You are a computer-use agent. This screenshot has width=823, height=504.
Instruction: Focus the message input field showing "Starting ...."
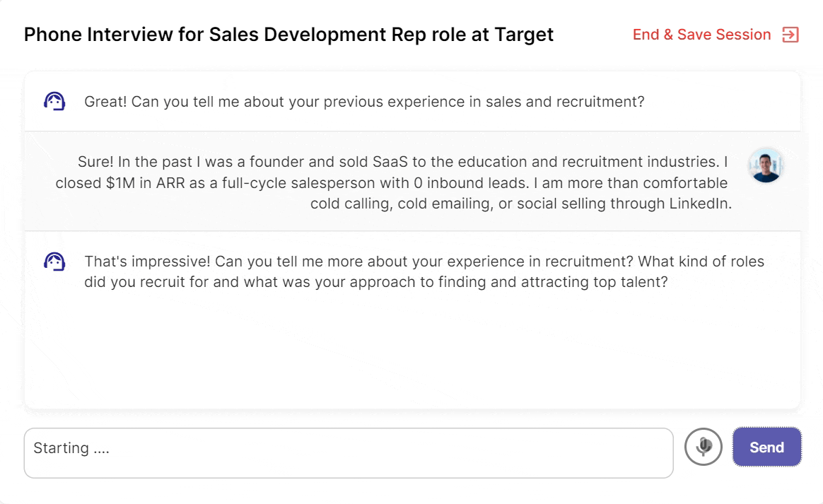(349, 452)
